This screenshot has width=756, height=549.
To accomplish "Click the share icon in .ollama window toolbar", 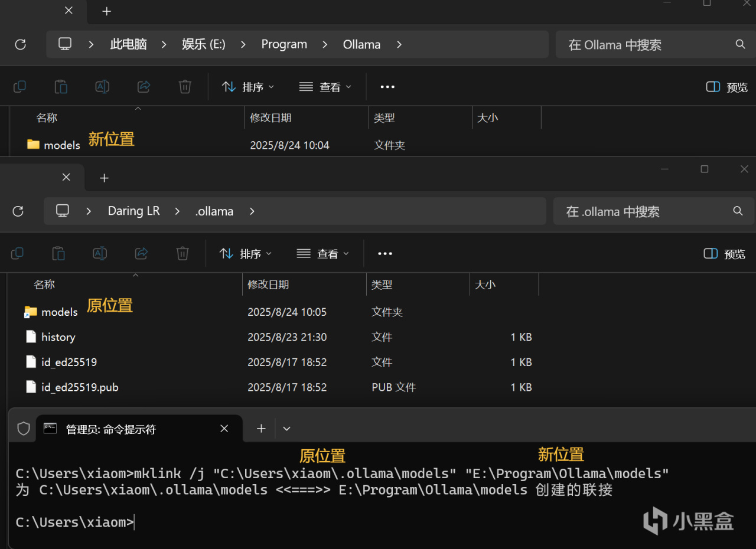I will [x=141, y=253].
